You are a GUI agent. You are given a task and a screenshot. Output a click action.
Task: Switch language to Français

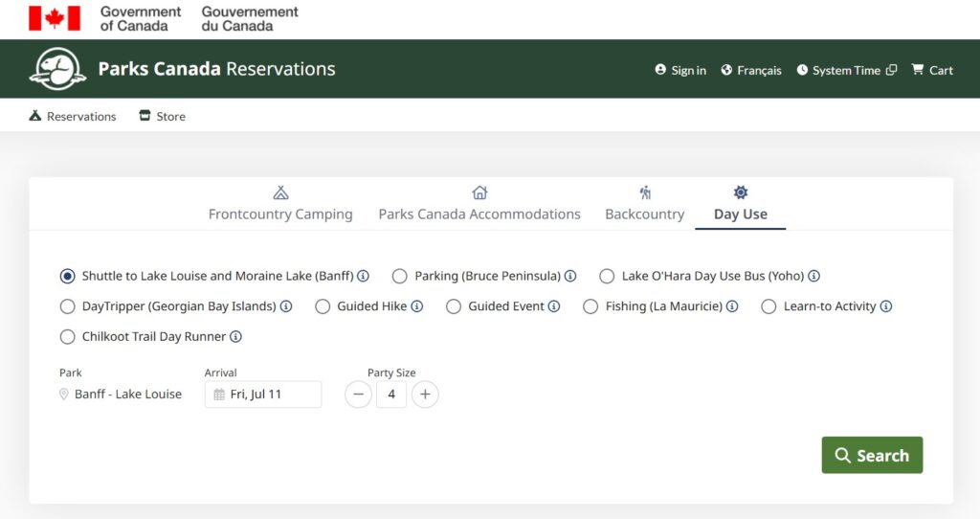[x=751, y=70]
